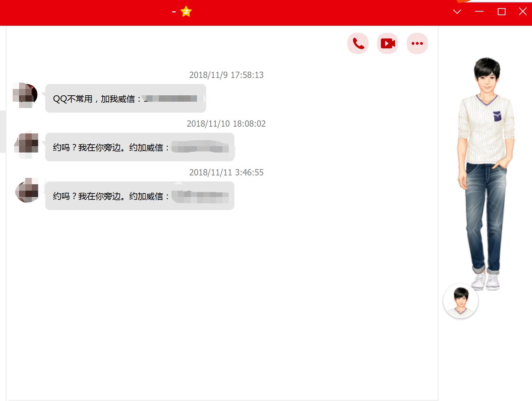Open avatar beside the 2018/11/11 message
The width and height of the screenshot is (532, 401).
pos(26,192)
